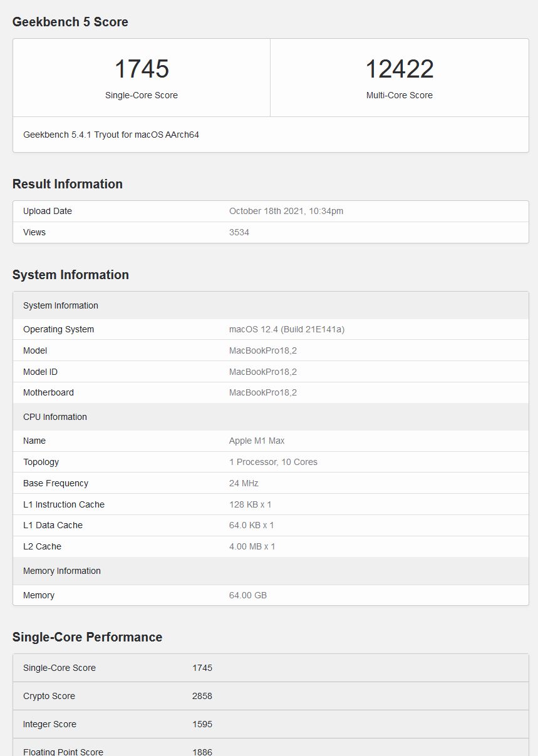Click the Single-Core Performance heading
538x756 pixels.
point(87,637)
